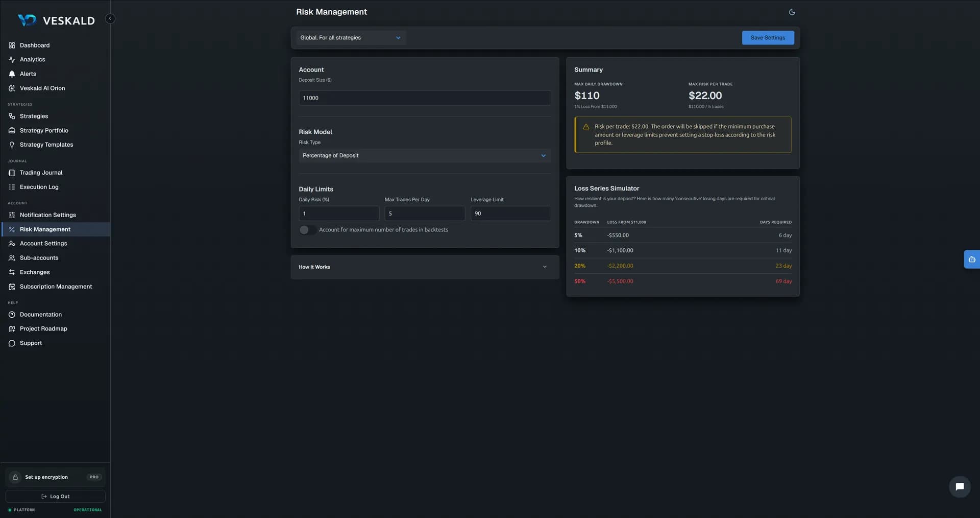Click the Exchanges arrows icon
Viewport: 980px width, 518px height.
click(x=12, y=272)
